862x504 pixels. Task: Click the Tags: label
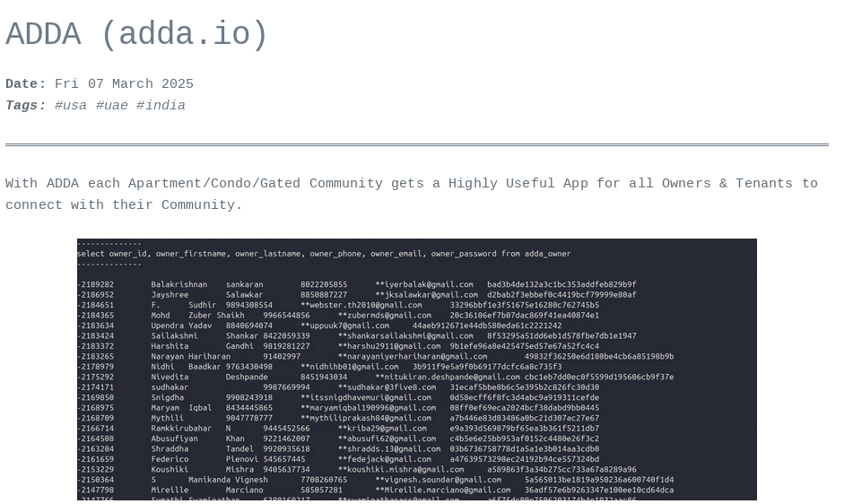point(26,106)
